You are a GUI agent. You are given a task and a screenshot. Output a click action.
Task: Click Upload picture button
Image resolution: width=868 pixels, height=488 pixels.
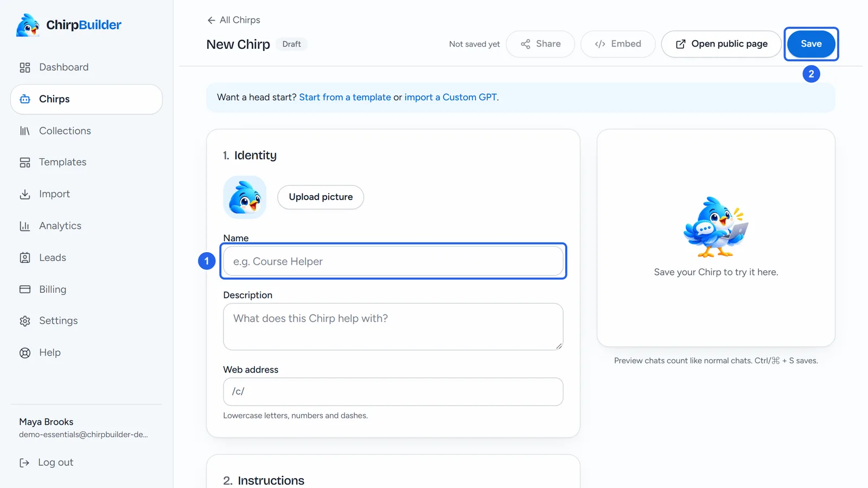tap(321, 197)
